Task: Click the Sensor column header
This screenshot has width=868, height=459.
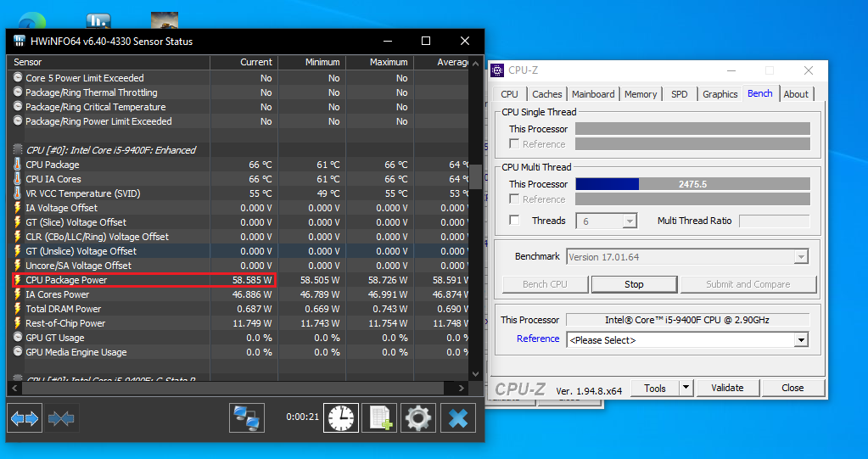Action: coord(109,62)
